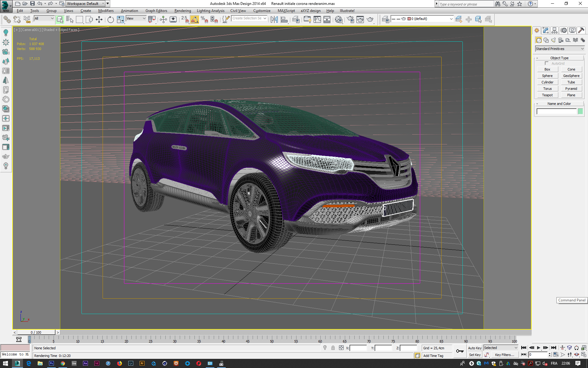
Task: Click the Render Setup teapot icon
Action: 350,20
